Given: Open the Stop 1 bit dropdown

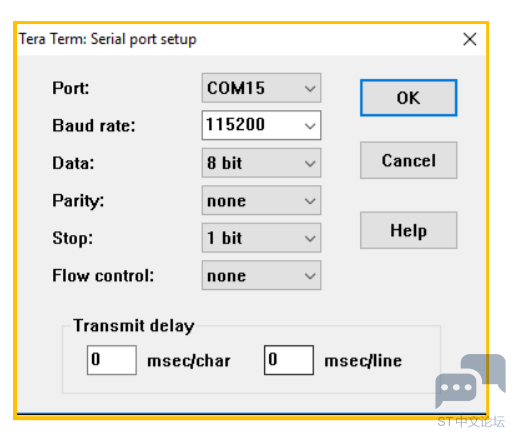Looking at the screenshot, I should tap(261, 238).
